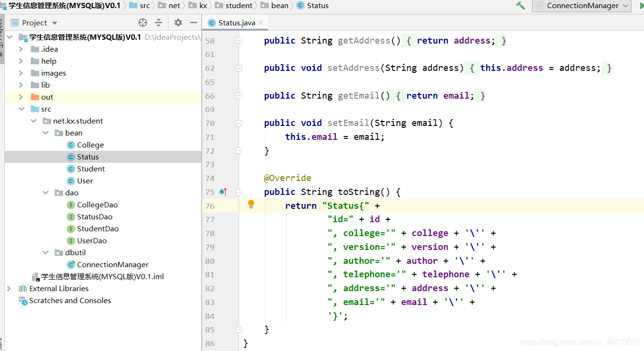
Task: Select the Status class in tree
Action: click(x=88, y=157)
